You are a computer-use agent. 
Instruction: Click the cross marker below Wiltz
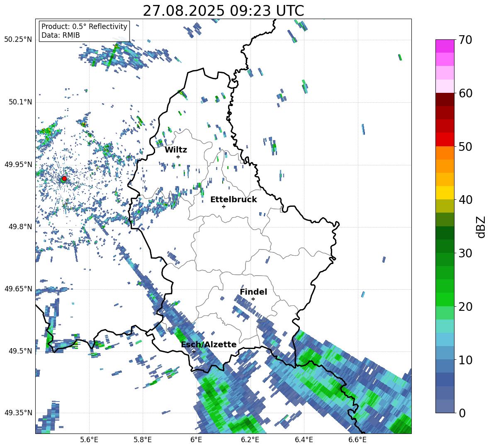[x=178, y=157]
